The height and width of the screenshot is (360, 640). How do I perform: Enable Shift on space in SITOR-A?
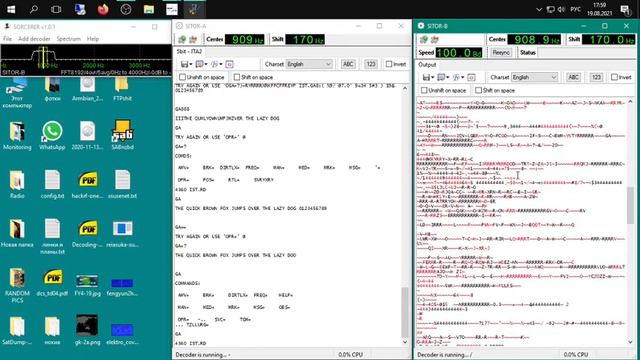pyautogui.click(x=237, y=77)
